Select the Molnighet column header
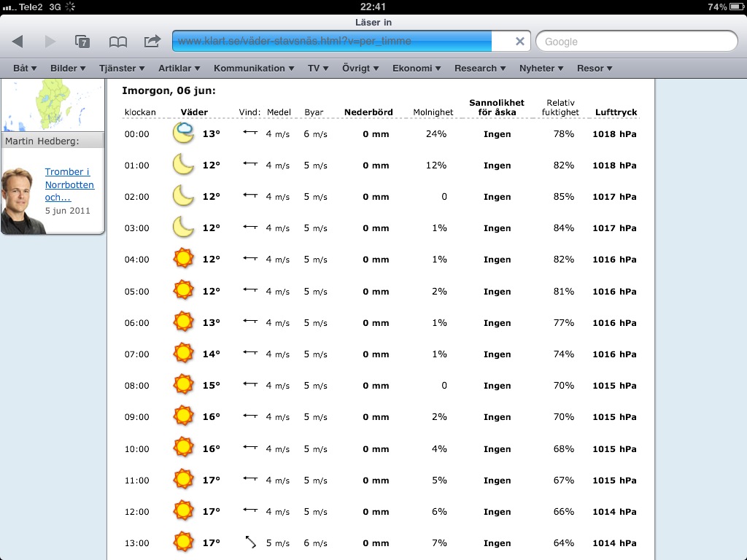Screen dimensions: 747x560 tap(433, 112)
